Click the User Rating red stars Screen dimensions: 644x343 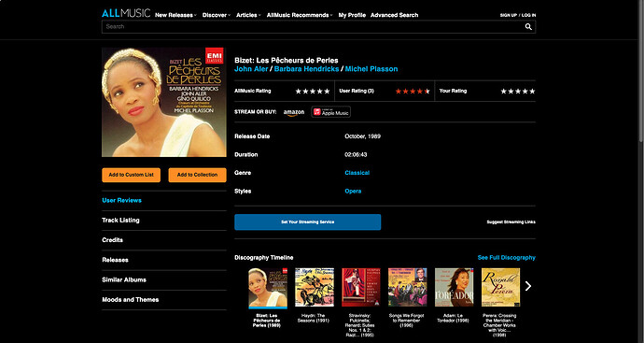tap(413, 92)
